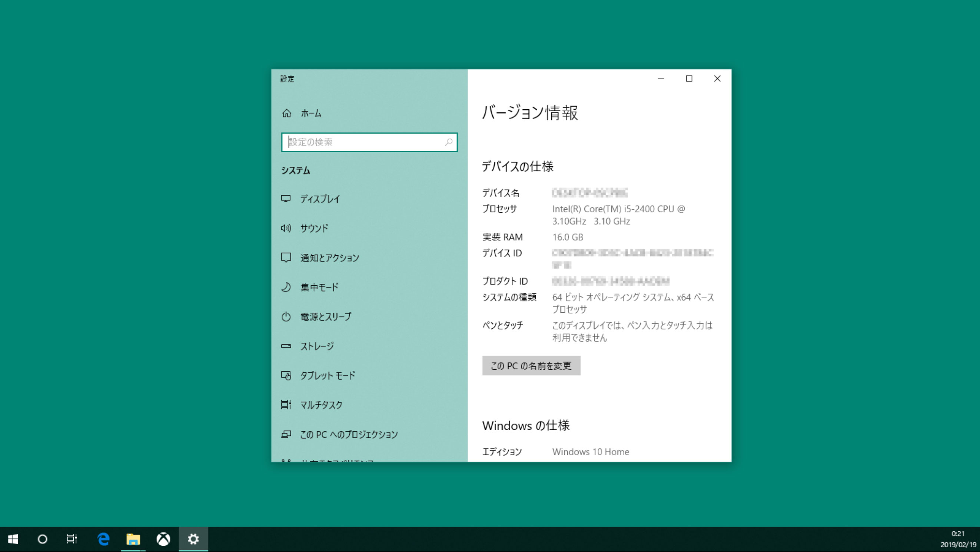Click the ペンとタッチ label
Screen dimensions: 980x552
(x=502, y=326)
